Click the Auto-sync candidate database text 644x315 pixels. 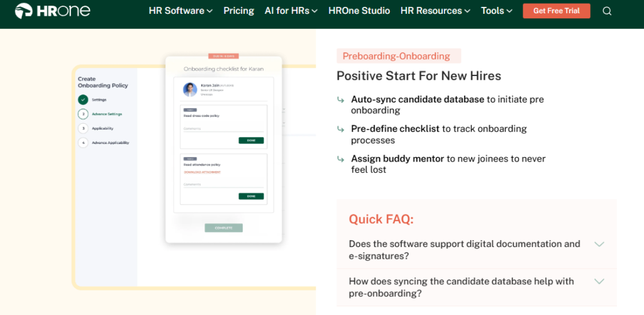click(418, 99)
